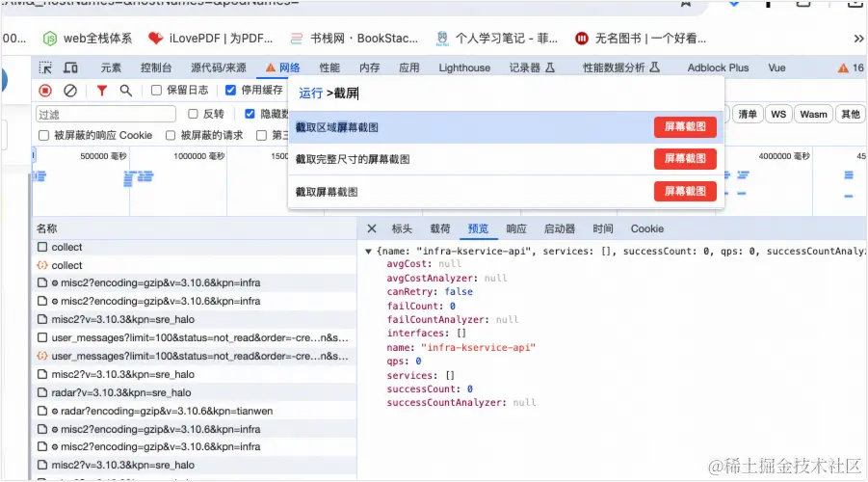Click the red filter funnel icon
868x482 pixels.
click(101, 91)
